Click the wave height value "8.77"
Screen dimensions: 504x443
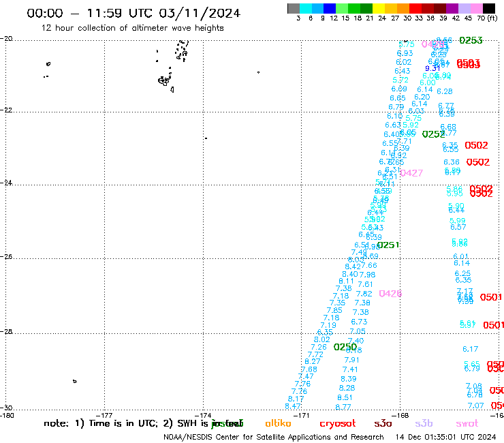tap(343, 407)
